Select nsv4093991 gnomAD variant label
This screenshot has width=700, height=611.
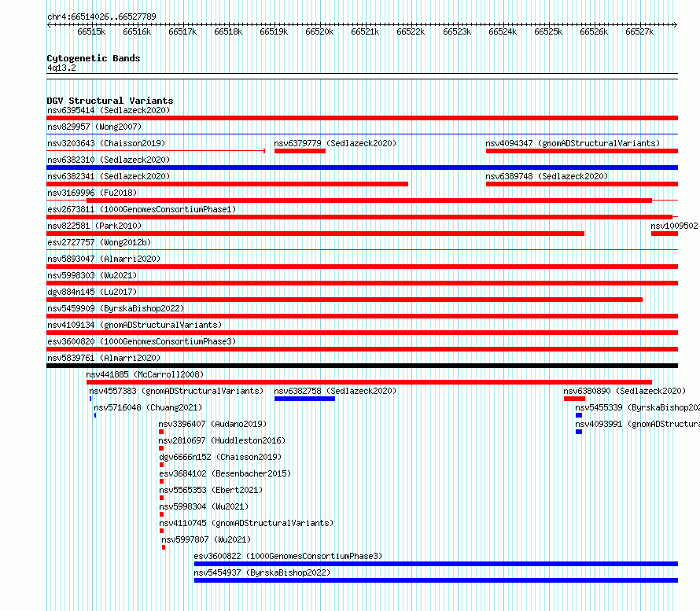click(x=637, y=424)
